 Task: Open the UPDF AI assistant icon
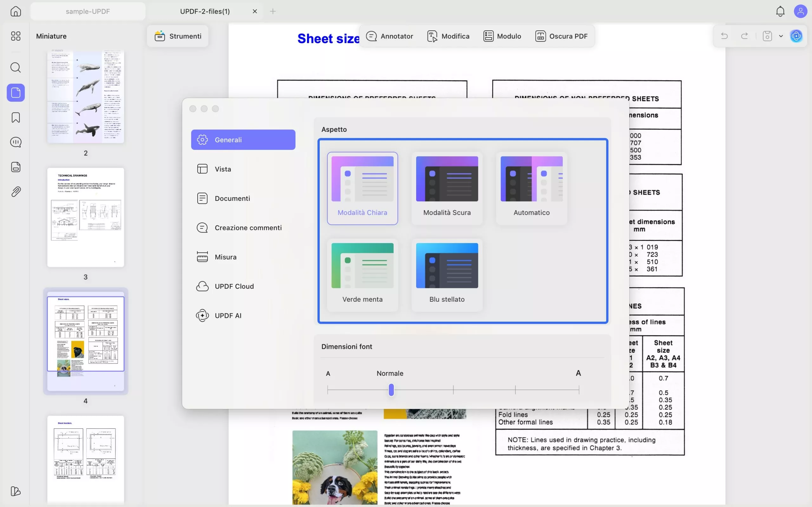click(796, 36)
